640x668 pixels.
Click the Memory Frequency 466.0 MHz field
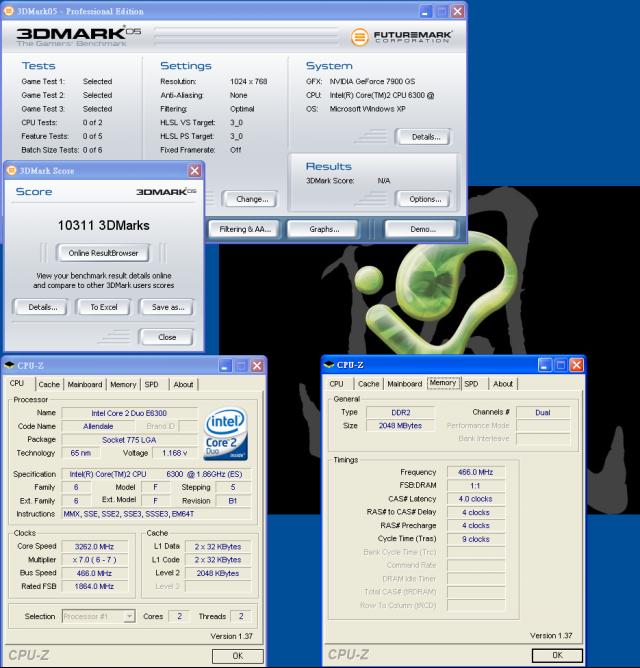tap(476, 472)
